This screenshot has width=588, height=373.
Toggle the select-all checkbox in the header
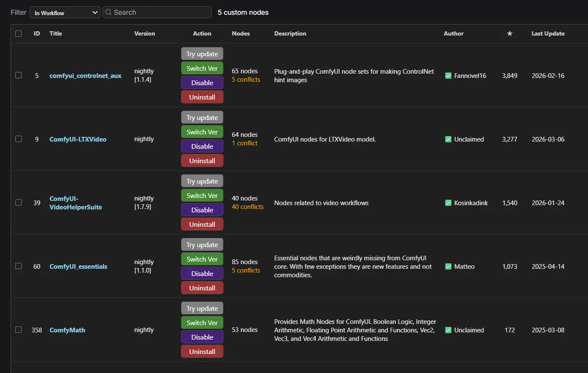(19, 34)
